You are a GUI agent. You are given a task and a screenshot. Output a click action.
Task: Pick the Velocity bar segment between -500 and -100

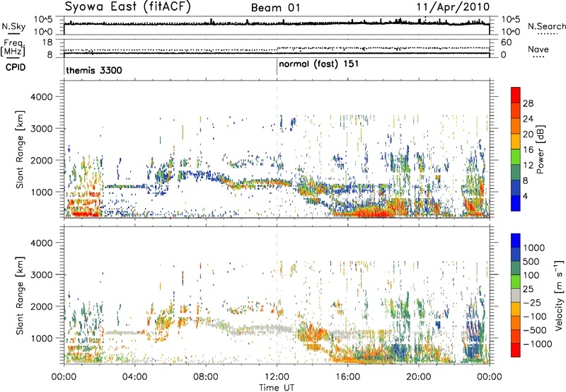click(x=516, y=323)
